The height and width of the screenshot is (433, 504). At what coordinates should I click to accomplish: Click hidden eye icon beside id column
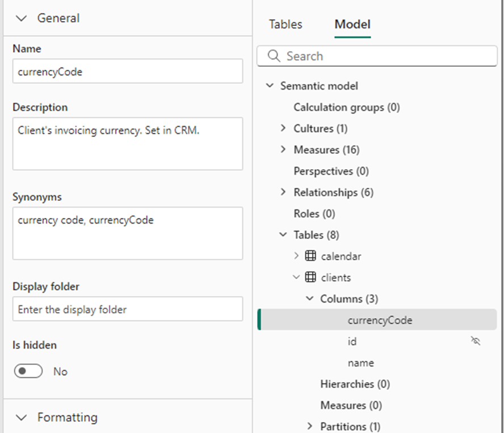(476, 341)
